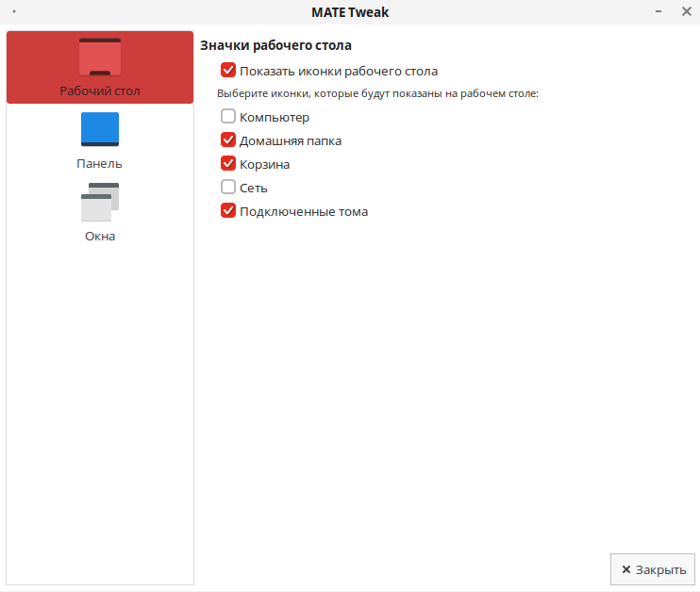This screenshot has width=700, height=592.
Task: Toggle the Подключенные тома checkbox
Action: pos(227,211)
